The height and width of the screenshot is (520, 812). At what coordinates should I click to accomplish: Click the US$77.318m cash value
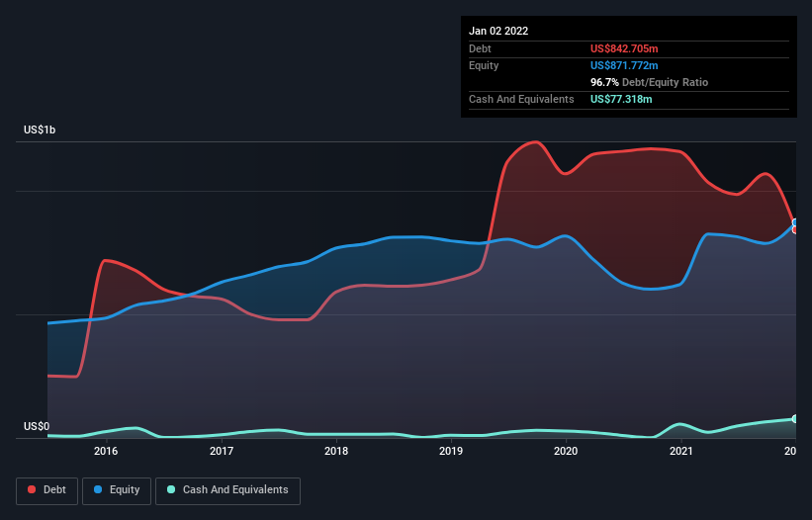point(621,99)
